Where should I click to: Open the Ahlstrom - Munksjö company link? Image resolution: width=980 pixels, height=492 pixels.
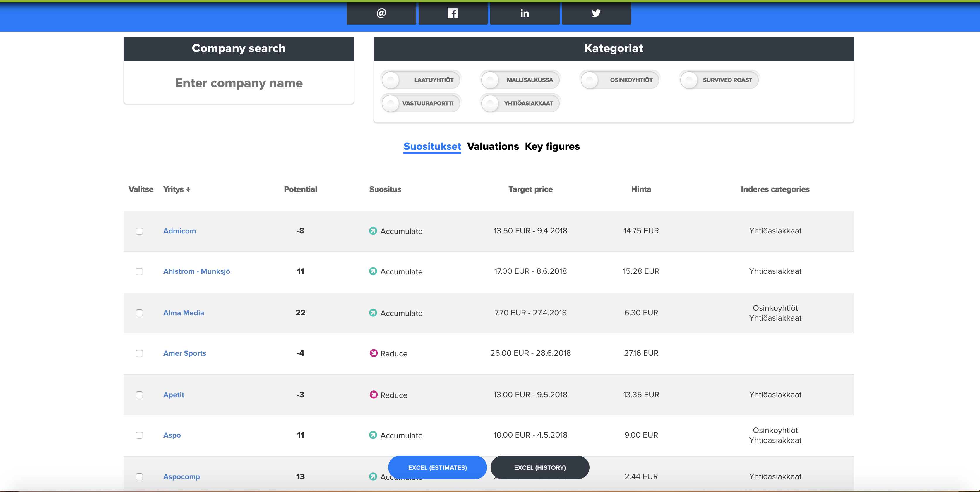(196, 271)
